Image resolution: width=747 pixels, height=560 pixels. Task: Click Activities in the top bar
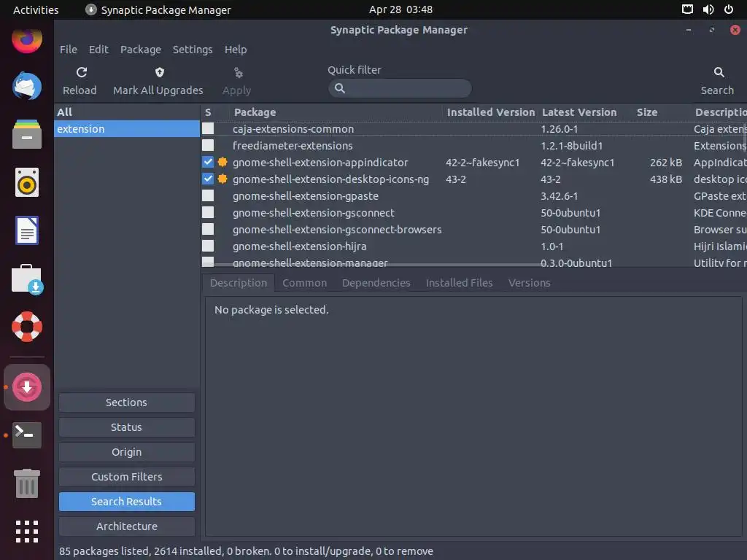[36, 9]
